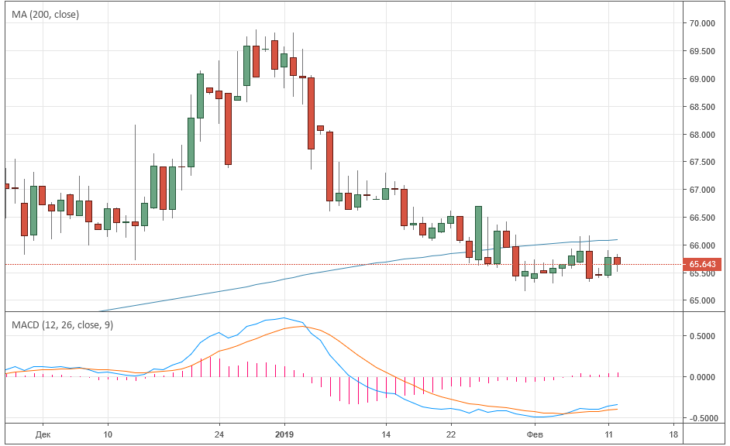The width and height of the screenshot is (730, 446).
Task: Click the 70.000 price axis label
Action: (x=702, y=23)
